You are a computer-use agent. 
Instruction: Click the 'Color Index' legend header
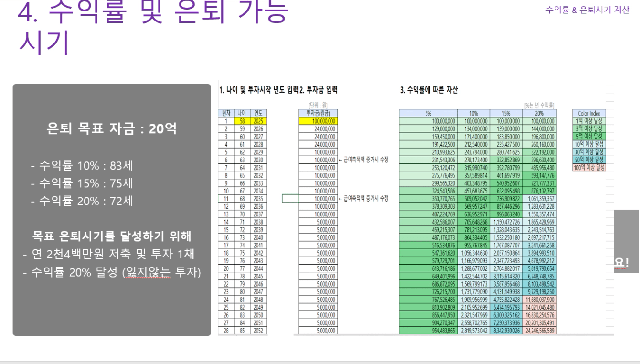pos(589,114)
